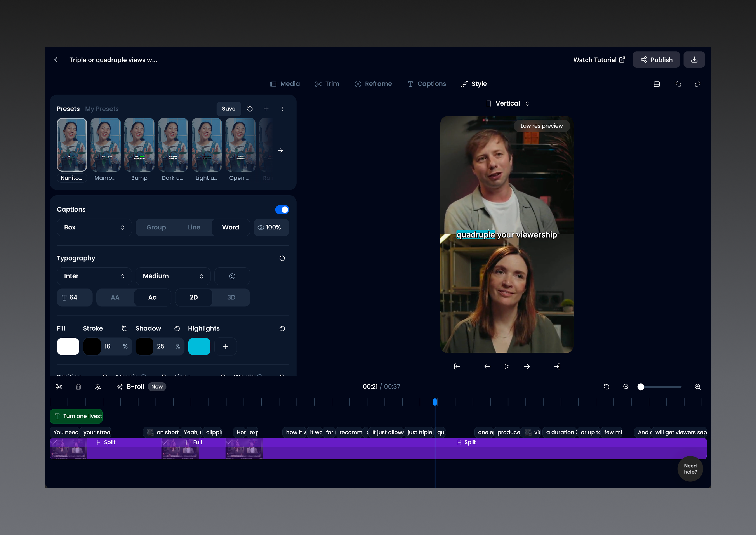Click the scissors split icon above timeline
Image resolution: width=756 pixels, height=535 pixels.
[59, 387]
